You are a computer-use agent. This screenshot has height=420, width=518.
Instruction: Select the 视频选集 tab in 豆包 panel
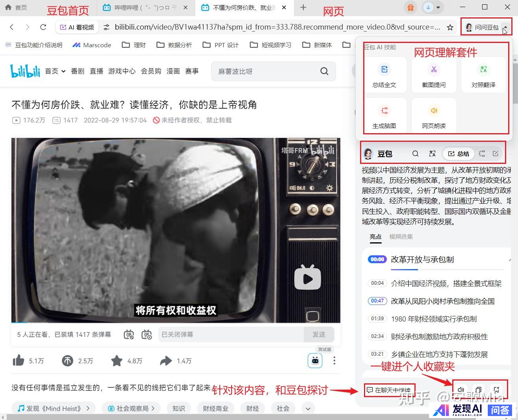coord(401,236)
